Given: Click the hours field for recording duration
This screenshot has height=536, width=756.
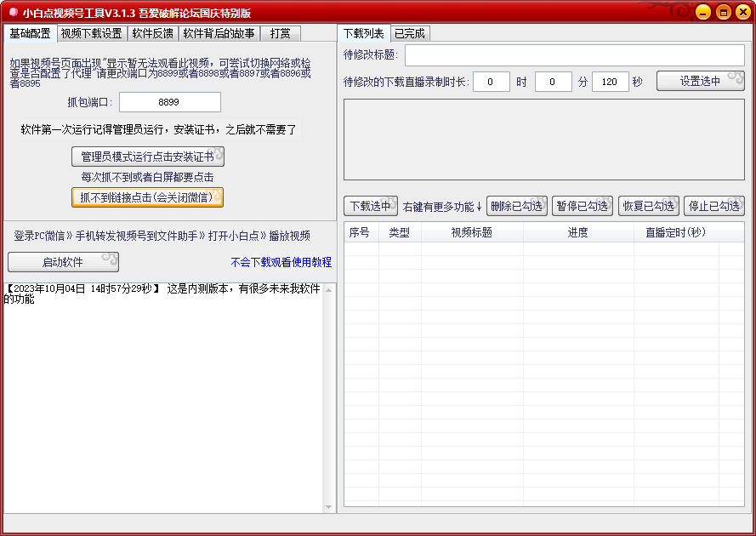Looking at the screenshot, I should point(491,82).
